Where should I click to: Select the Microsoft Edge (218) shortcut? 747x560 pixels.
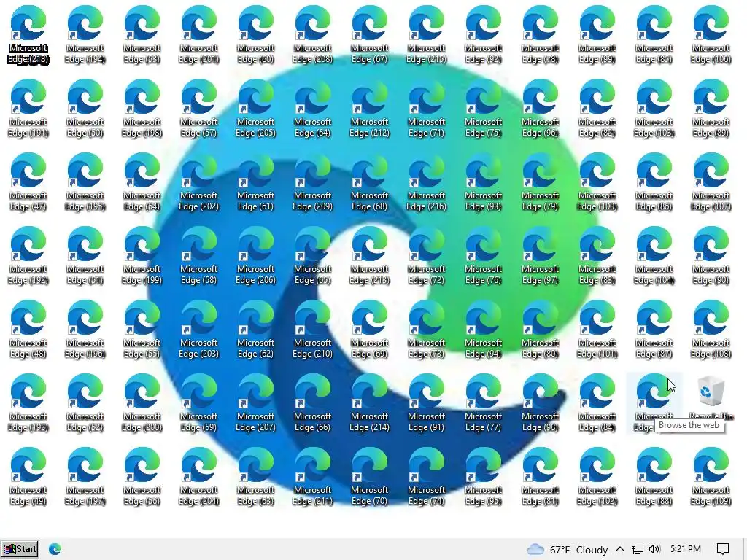(28, 35)
